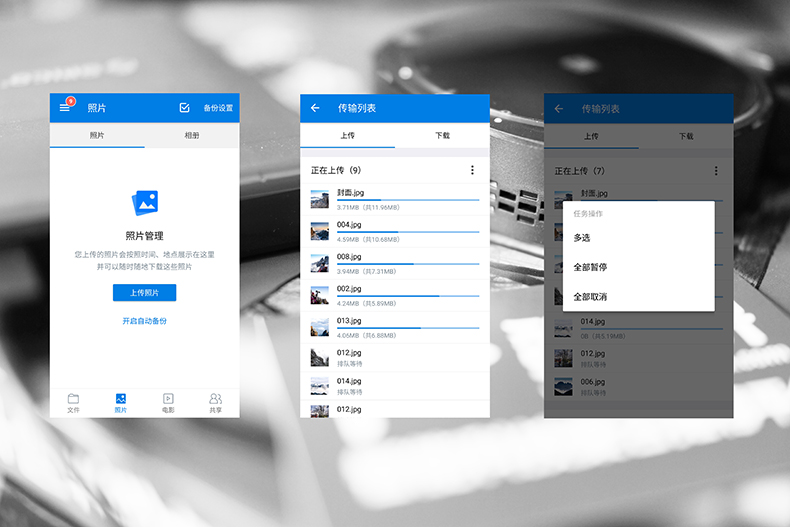This screenshot has width=790, height=527.
Task: Click the 008.jpg upload progress bar
Action: point(408,264)
